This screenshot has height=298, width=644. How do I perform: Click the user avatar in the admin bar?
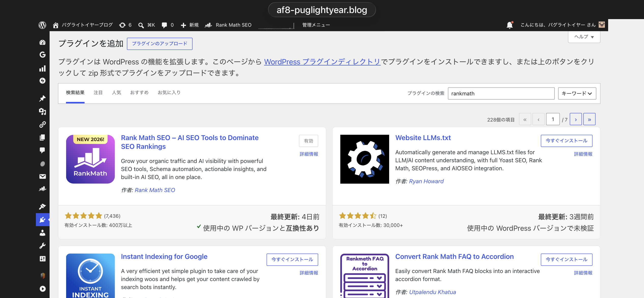tap(602, 25)
